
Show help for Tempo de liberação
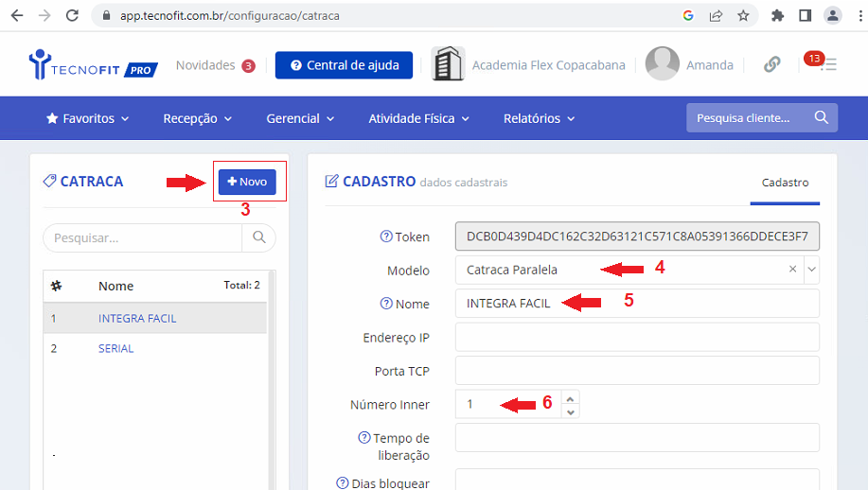[363, 437]
